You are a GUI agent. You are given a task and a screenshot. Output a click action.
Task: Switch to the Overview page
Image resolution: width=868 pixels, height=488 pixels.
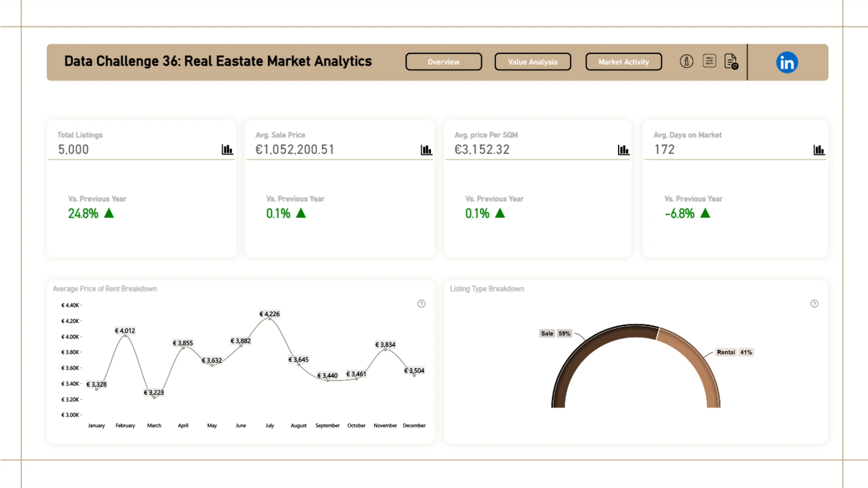(x=443, y=62)
